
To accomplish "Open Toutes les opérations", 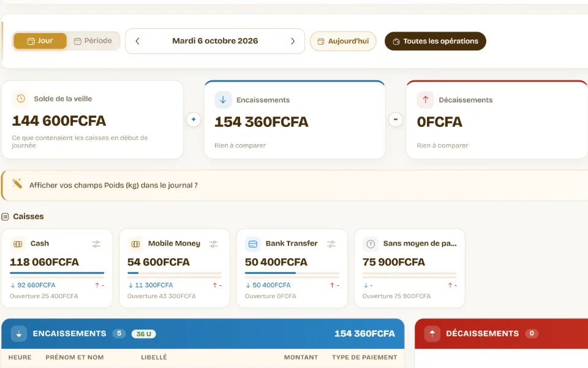I will coord(435,41).
